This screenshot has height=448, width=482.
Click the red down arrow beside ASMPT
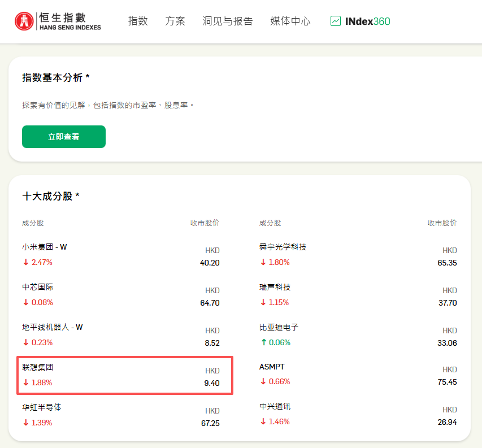coord(263,382)
